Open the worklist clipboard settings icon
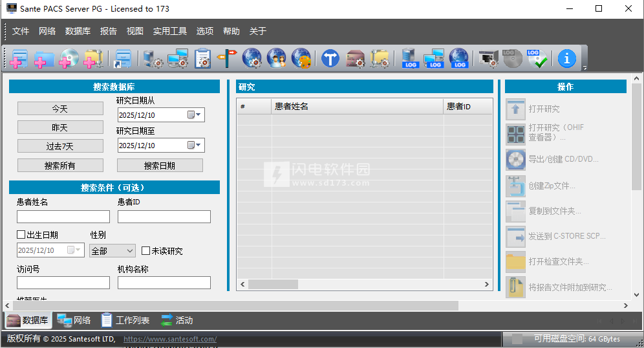Image resolution: width=644 pixels, height=348 pixels. coord(203,59)
